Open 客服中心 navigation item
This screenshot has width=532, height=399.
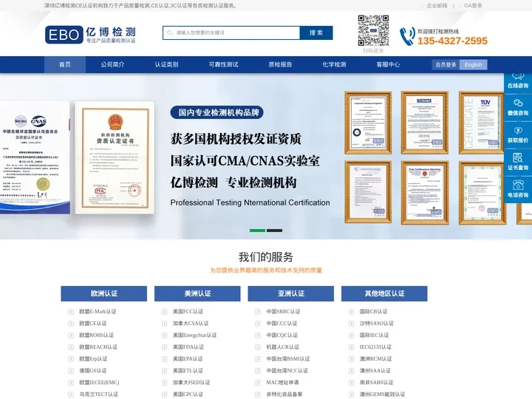point(388,64)
